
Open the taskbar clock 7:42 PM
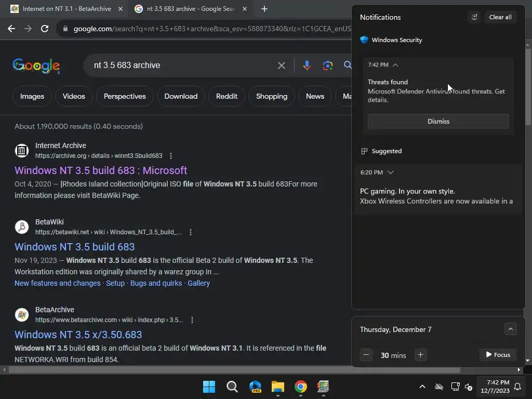(495, 387)
